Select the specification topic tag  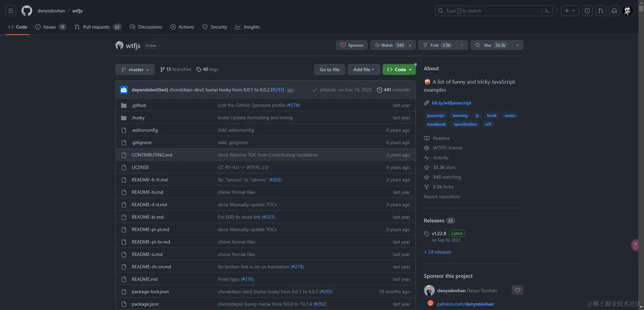pyautogui.click(x=465, y=124)
